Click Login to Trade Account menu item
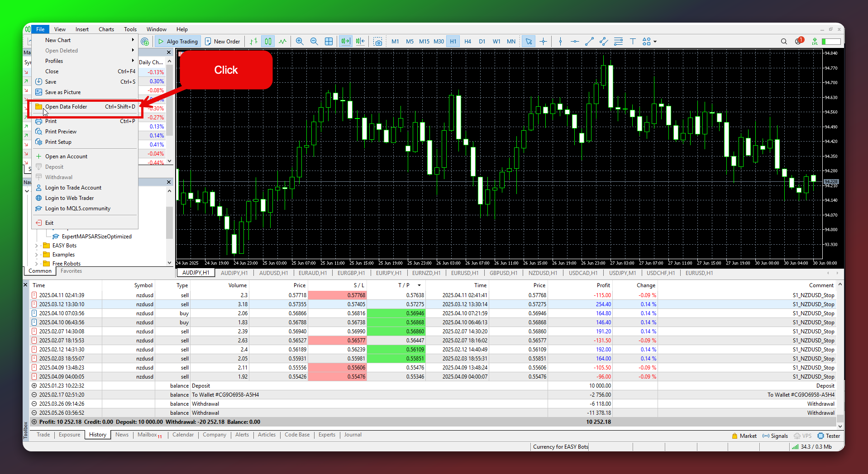Image resolution: width=868 pixels, height=474 pixels. [85, 187]
